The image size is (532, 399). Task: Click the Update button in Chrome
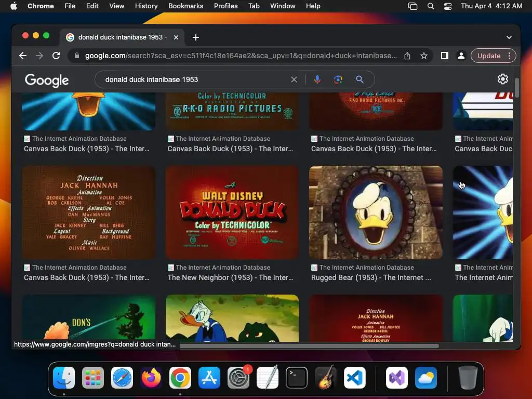coord(489,56)
